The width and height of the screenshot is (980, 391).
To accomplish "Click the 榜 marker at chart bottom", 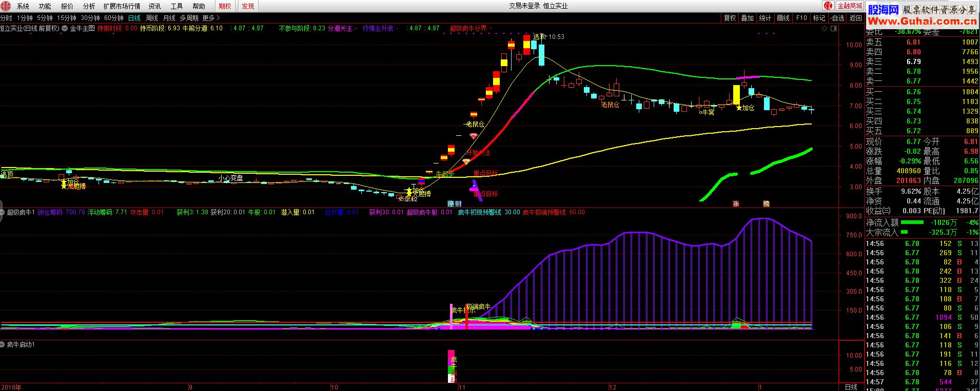I will pos(766,204).
